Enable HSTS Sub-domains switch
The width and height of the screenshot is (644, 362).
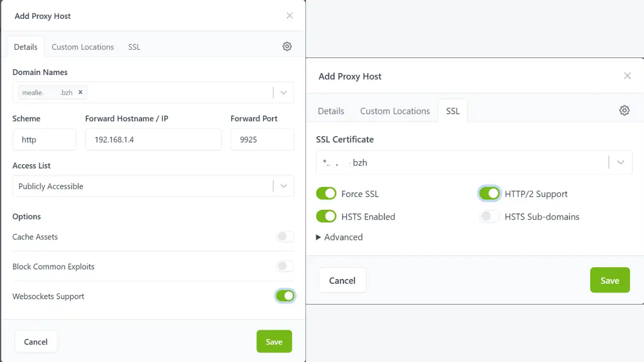(x=489, y=217)
